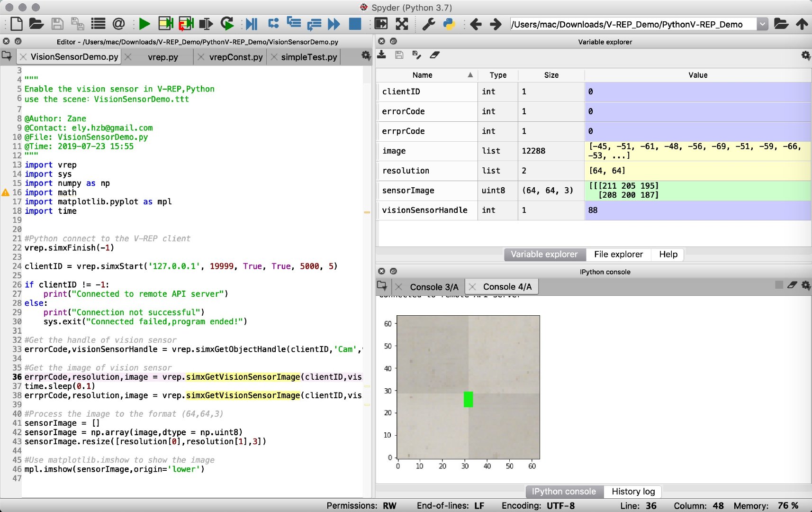Open the Help pane
This screenshot has height=512, width=812.
(667, 255)
